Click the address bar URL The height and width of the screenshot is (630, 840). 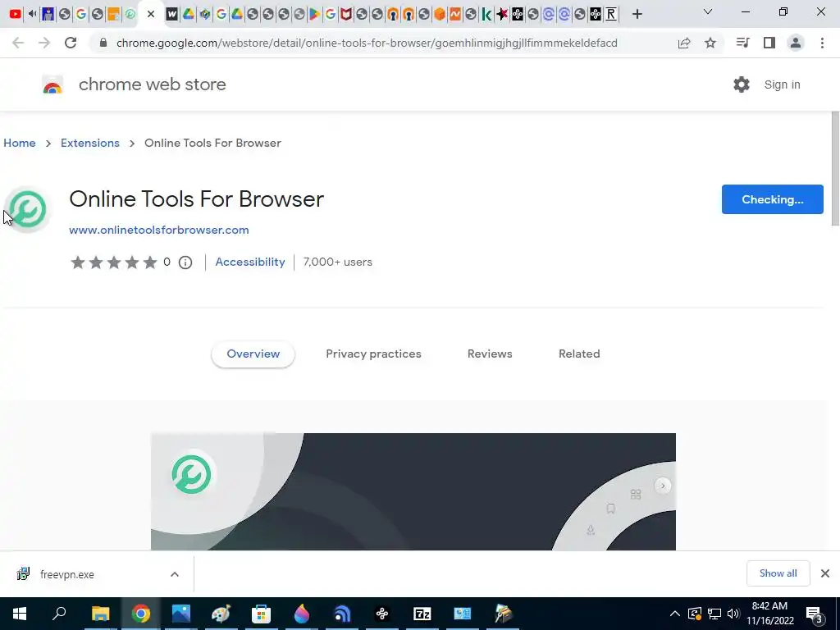pos(367,43)
